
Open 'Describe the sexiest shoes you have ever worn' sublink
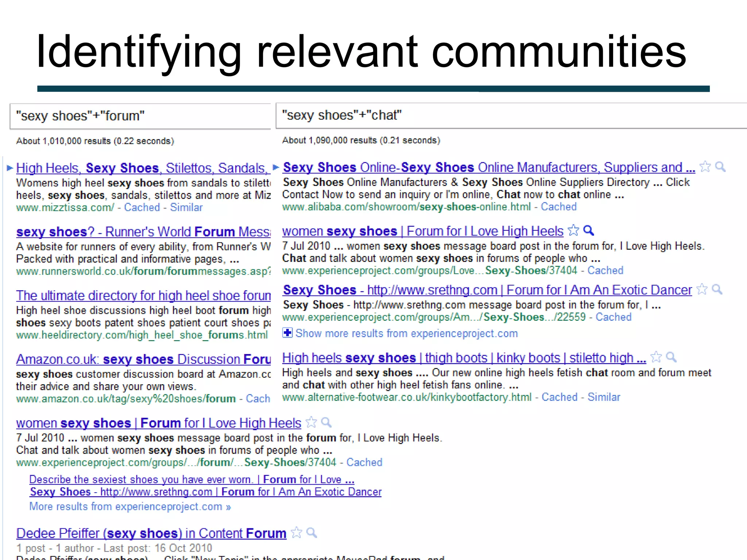[x=192, y=479]
